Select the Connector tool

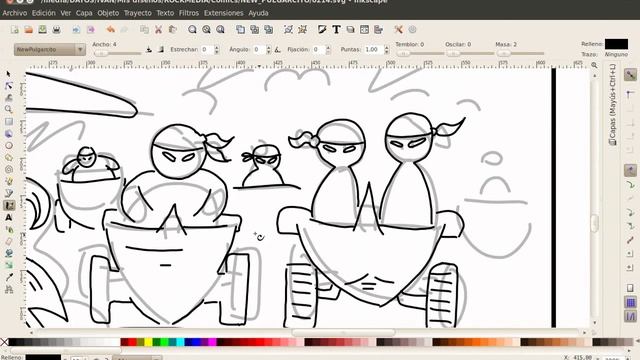coord(9,290)
